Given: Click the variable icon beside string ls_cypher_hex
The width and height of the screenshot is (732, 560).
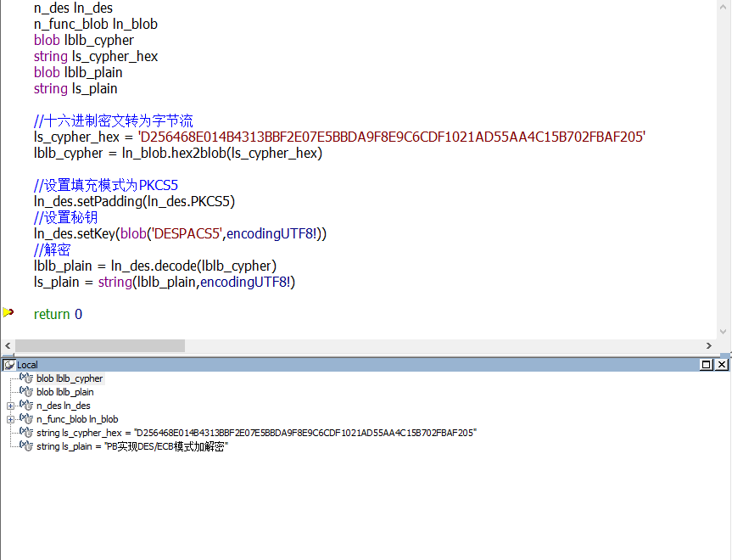Looking at the screenshot, I should tap(26, 432).
